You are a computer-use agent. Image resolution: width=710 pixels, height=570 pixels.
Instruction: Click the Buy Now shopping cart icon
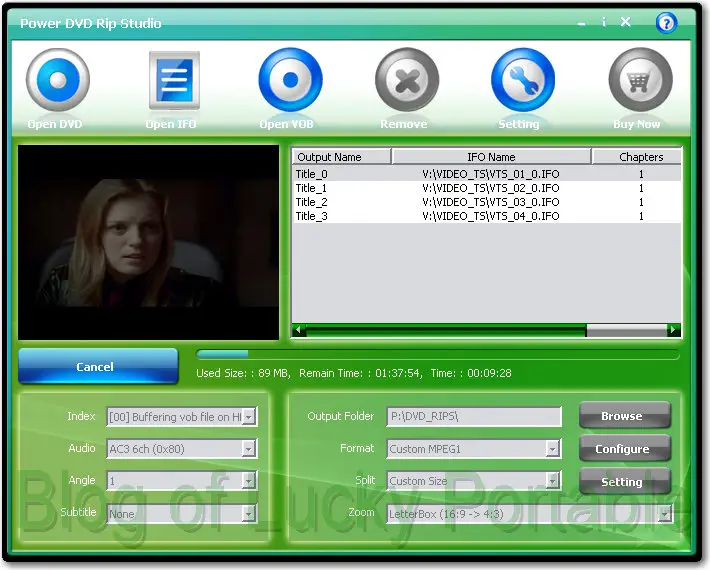pos(640,80)
